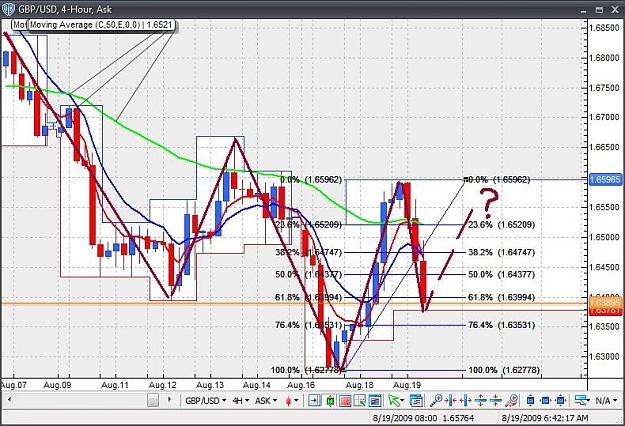This screenshot has height=426, width=625.
Task: Click the magnifier zoom-in icon
Action: (436, 400)
